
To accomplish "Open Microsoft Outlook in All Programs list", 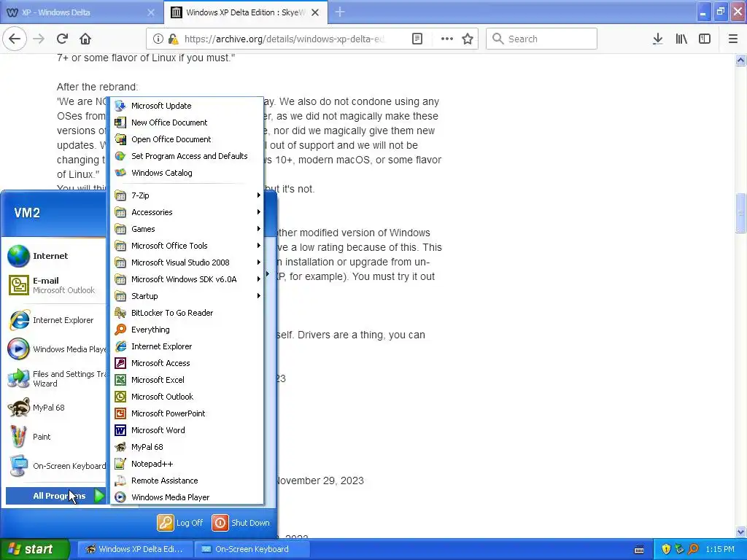I will pos(187,397).
